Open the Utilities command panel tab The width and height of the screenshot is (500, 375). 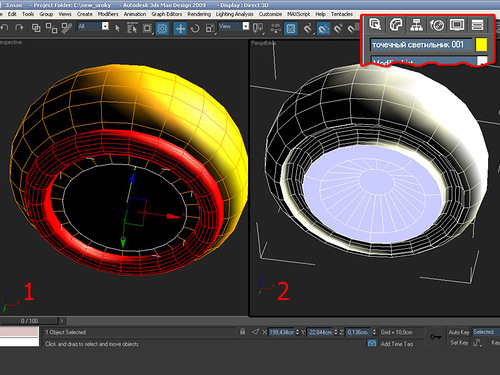[477, 25]
